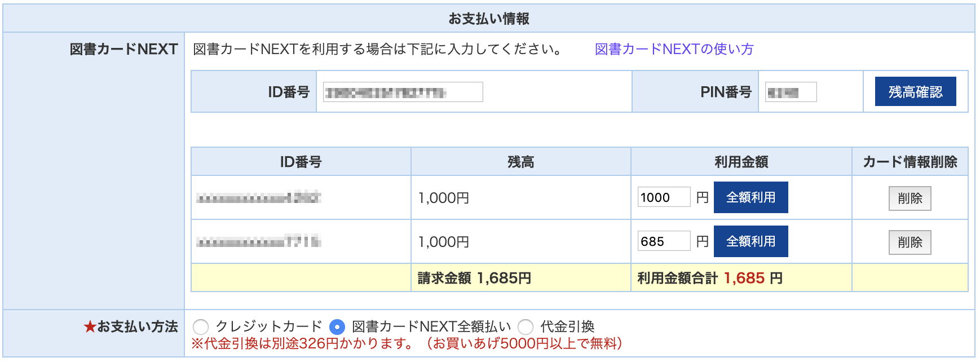Click the 残高確認 balance check button
Screen dimensions: 980x362
point(915,91)
